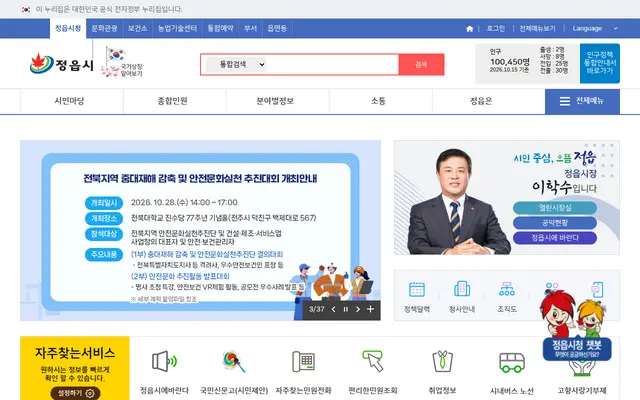Open the 시민마당 main menu
Viewport: 640px width, 400px height.
pos(71,101)
